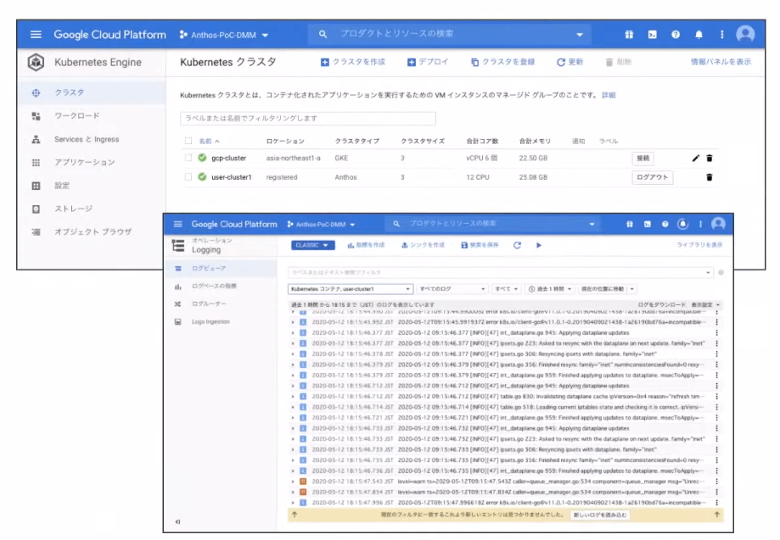Delete gcp-cluster with its trash icon

tap(709, 158)
